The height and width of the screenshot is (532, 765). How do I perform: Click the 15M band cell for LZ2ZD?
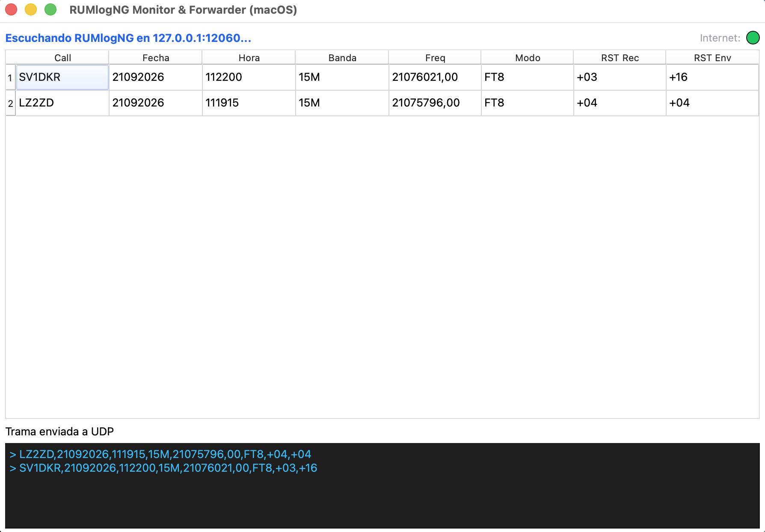click(x=342, y=103)
